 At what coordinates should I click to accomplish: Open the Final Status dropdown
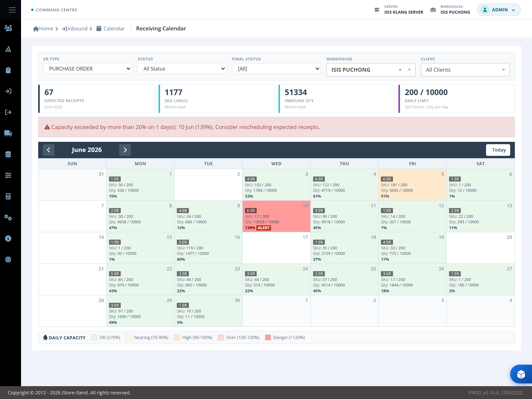pos(276,69)
